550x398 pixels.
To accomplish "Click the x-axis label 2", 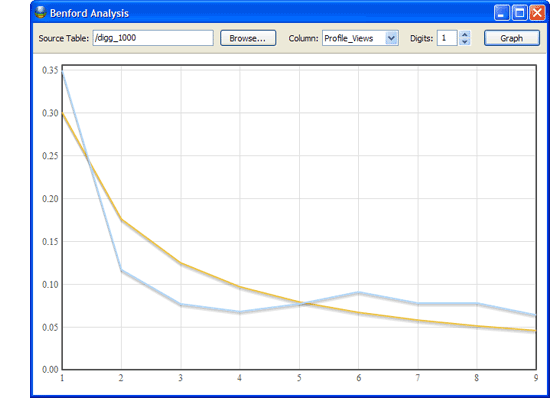I will [121, 378].
